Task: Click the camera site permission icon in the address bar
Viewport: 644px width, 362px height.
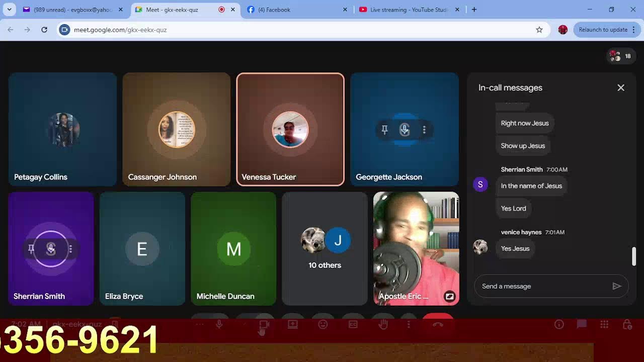Action: [x=64, y=30]
